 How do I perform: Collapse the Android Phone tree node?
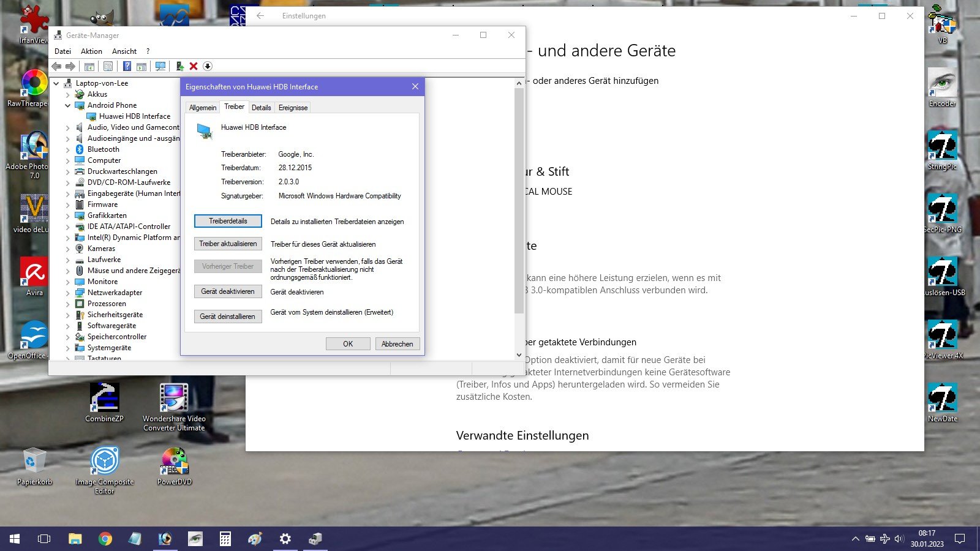[68, 105]
